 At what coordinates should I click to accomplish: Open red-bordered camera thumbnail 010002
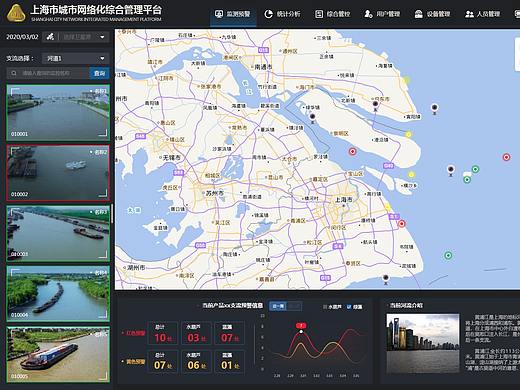pos(58,173)
